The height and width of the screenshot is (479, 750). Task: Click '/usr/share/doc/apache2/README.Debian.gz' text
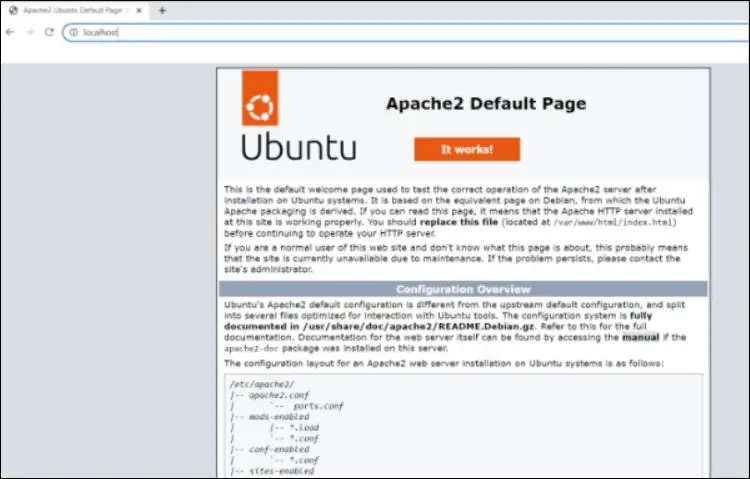coord(418,326)
